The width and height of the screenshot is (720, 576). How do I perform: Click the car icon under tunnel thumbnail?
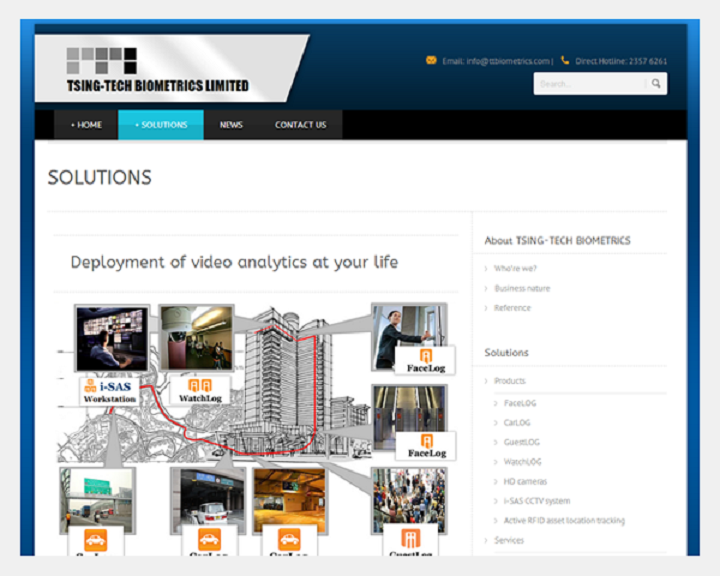(209, 540)
